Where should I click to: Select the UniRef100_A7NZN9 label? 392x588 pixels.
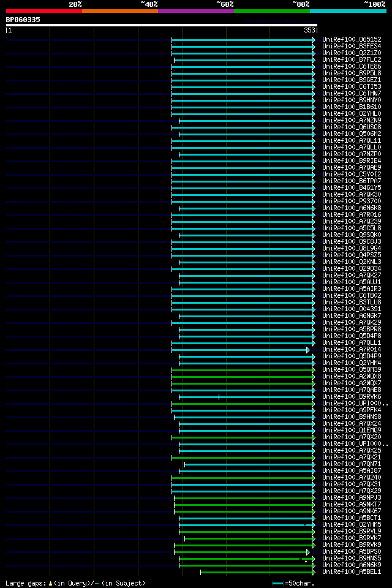point(352,121)
